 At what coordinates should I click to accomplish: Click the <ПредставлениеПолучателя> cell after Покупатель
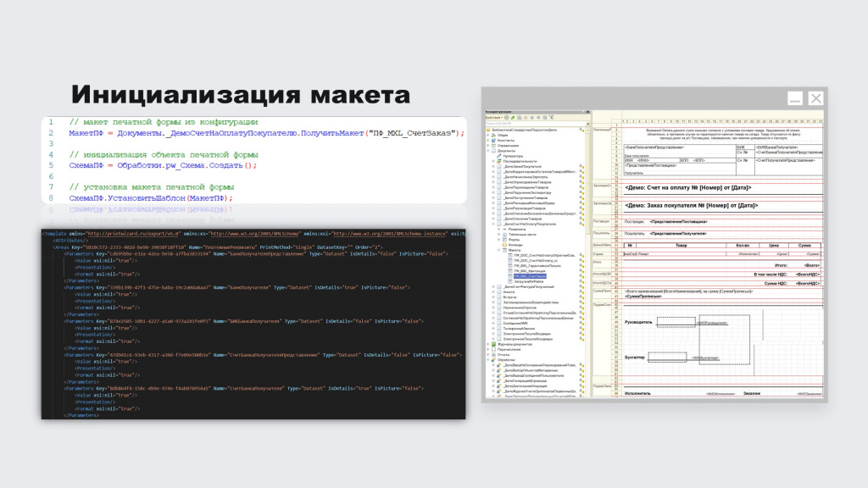coord(678,234)
